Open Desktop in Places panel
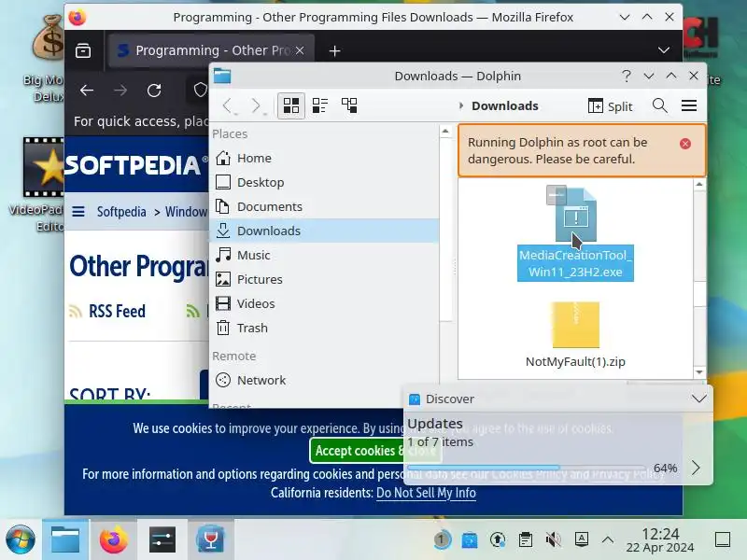 tap(324, 182)
